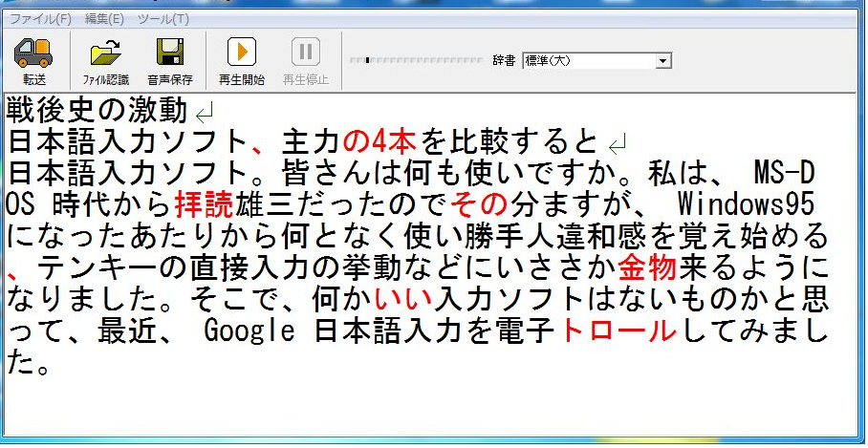
Task: Click the heading text 戦後史の激動
Action: point(98,111)
